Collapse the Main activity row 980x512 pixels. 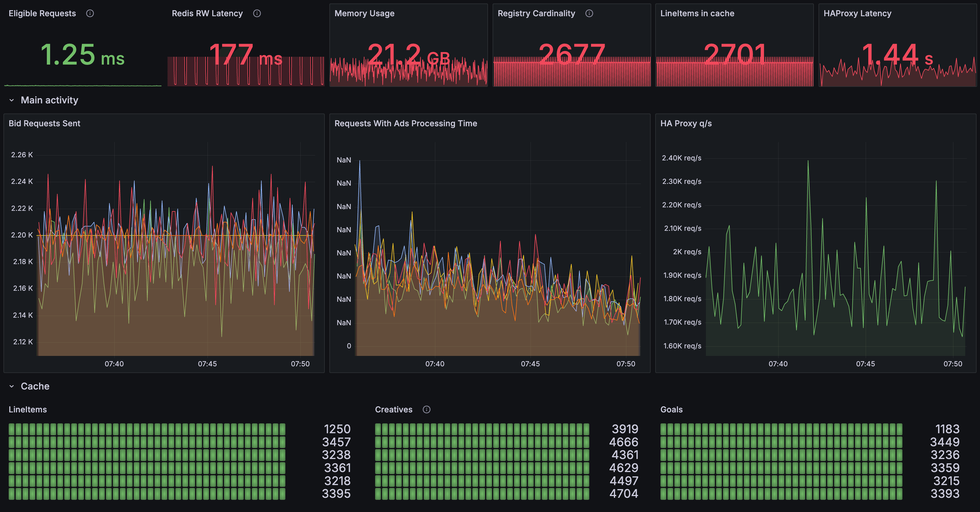12,100
